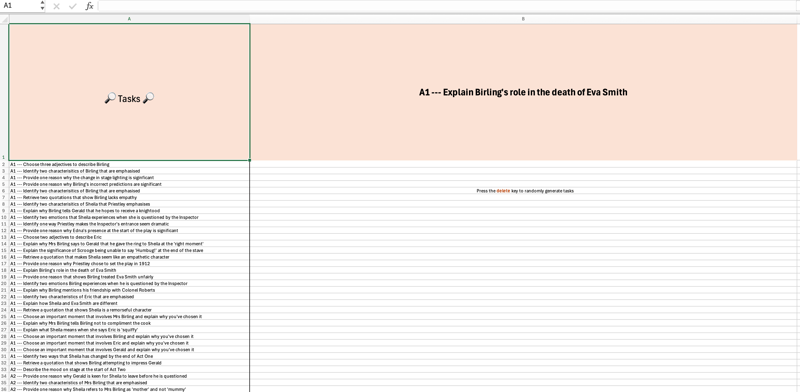Select cell about 'mother' and not 'mummy'
800x392 pixels.
(x=129, y=389)
